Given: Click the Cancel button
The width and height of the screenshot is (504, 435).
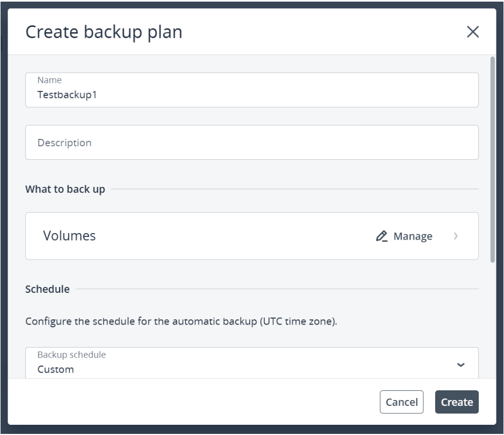Looking at the screenshot, I should click(x=401, y=402).
